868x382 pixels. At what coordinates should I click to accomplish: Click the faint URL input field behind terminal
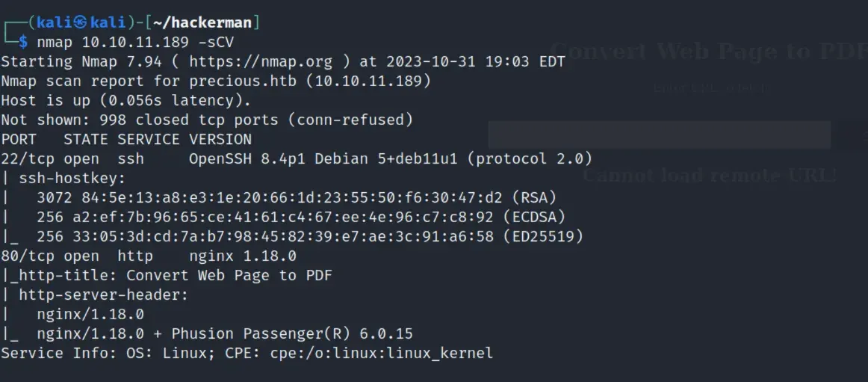[659, 135]
